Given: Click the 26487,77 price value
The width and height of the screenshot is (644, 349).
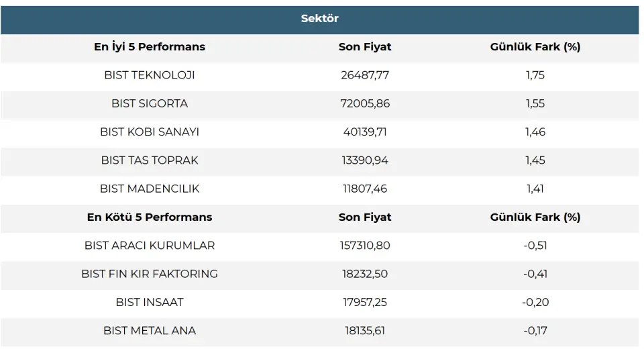Looking at the screenshot, I should 365,75.
